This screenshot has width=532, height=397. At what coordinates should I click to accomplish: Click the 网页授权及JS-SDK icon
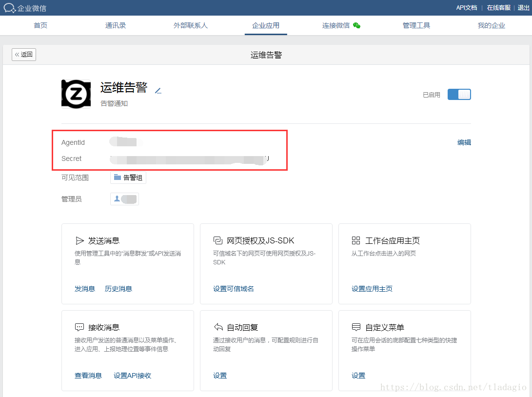(x=218, y=240)
